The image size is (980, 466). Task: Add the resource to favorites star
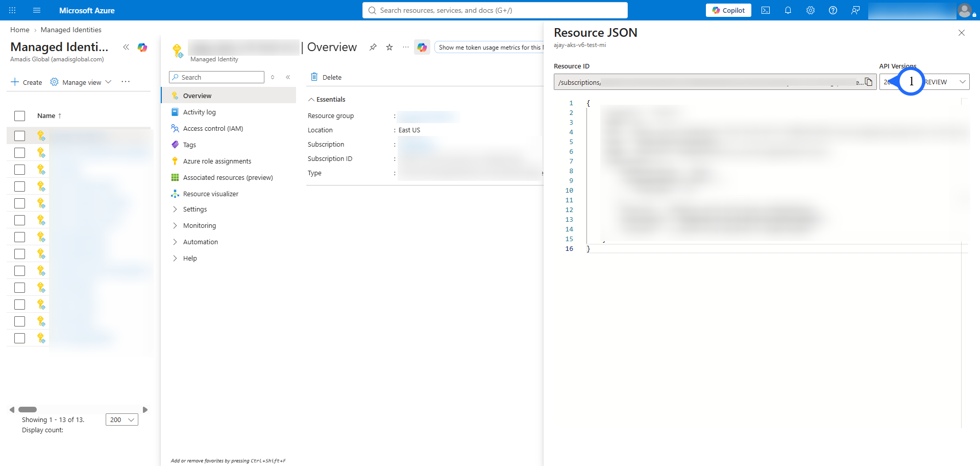click(389, 47)
